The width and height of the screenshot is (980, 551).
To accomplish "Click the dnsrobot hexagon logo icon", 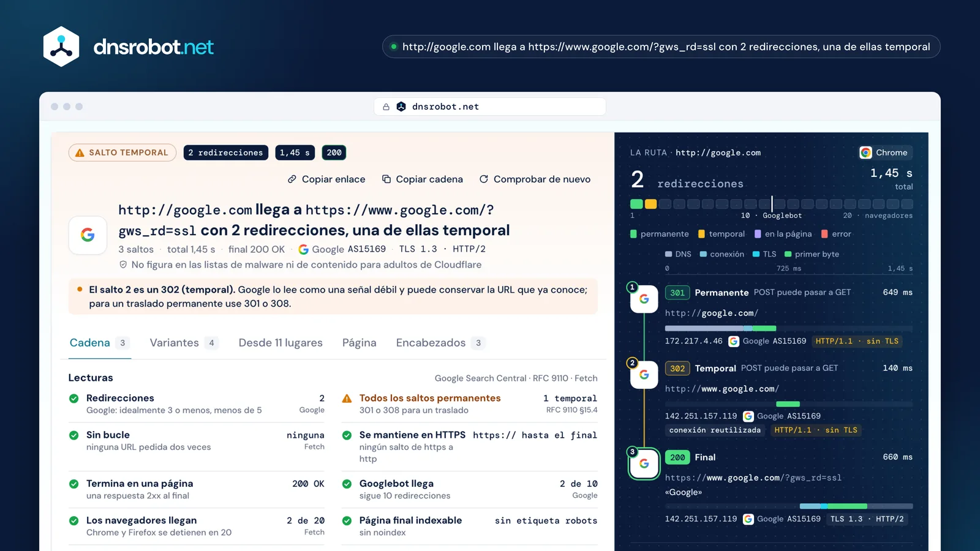I will tap(61, 47).
